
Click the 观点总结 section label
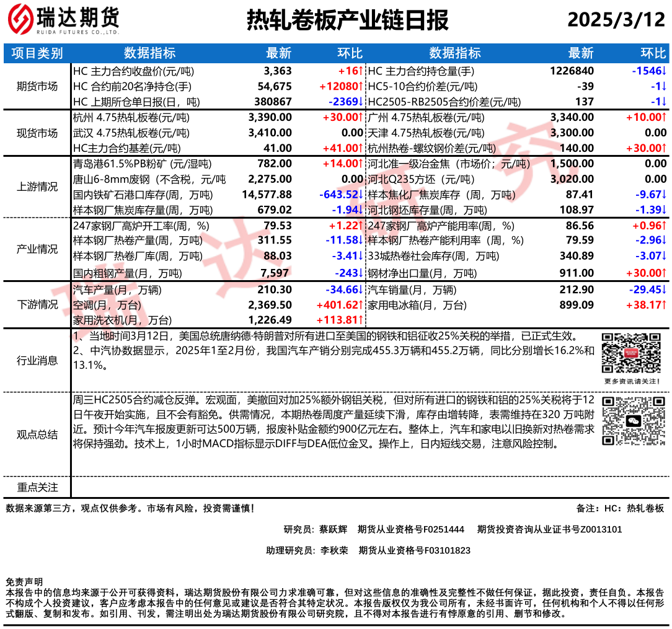37,434
